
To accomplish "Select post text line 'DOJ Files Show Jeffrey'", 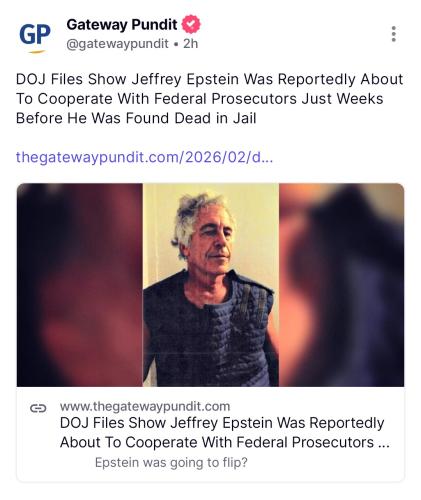I will click(x=209, y=79).
